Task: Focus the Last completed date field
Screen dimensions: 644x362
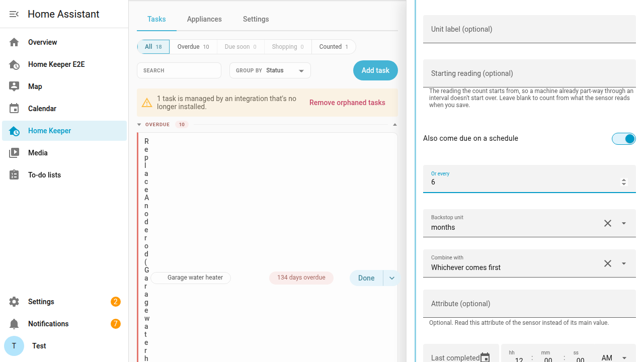Action: [461, 353]
